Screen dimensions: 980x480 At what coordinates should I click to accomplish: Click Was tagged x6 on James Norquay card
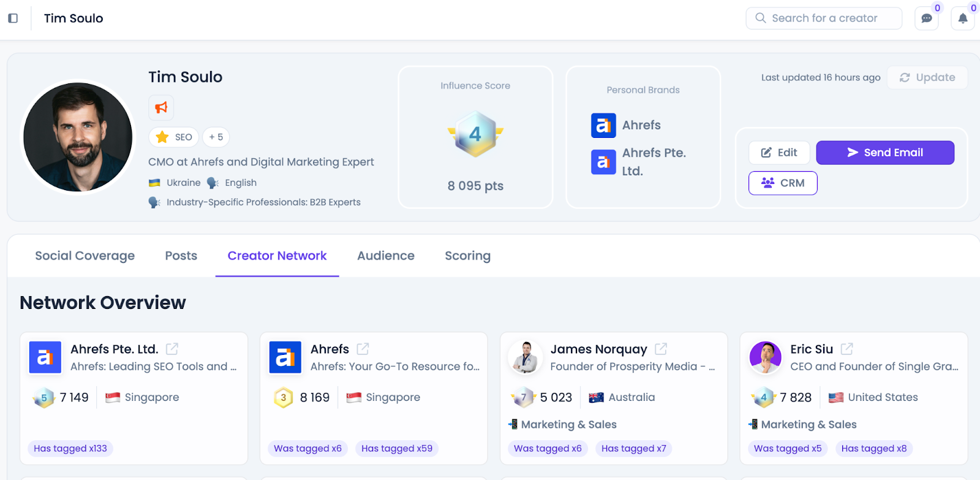click(x=548, y=449)
